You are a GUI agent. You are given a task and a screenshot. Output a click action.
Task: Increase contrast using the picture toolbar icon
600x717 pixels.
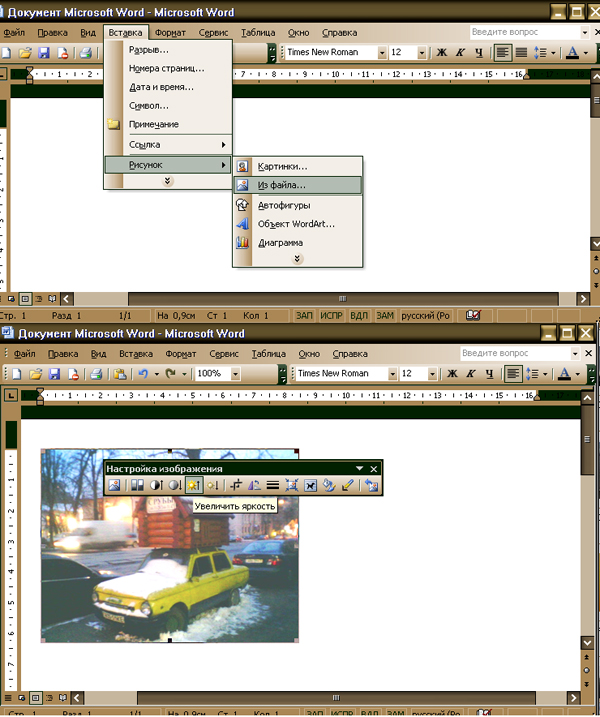[156, 485]
